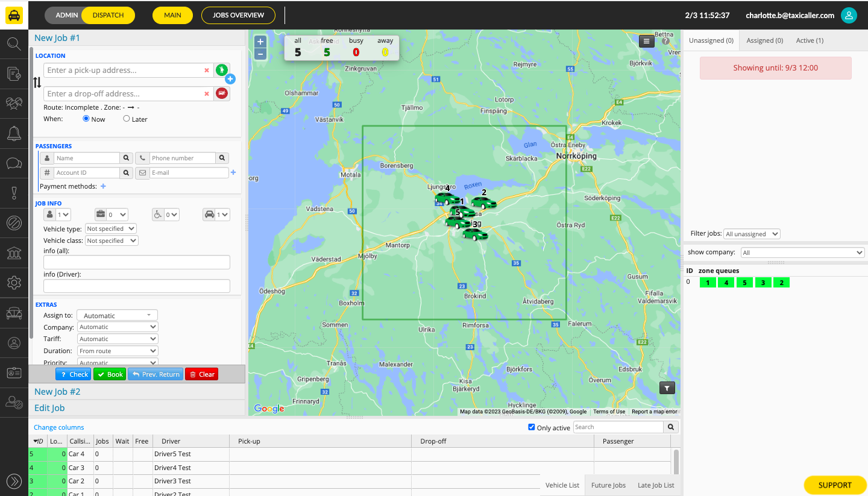Image resolution: width=868 pixels, height=496 pixels.
Task: Click the map list view icon
Action: [x=646, y=41]
